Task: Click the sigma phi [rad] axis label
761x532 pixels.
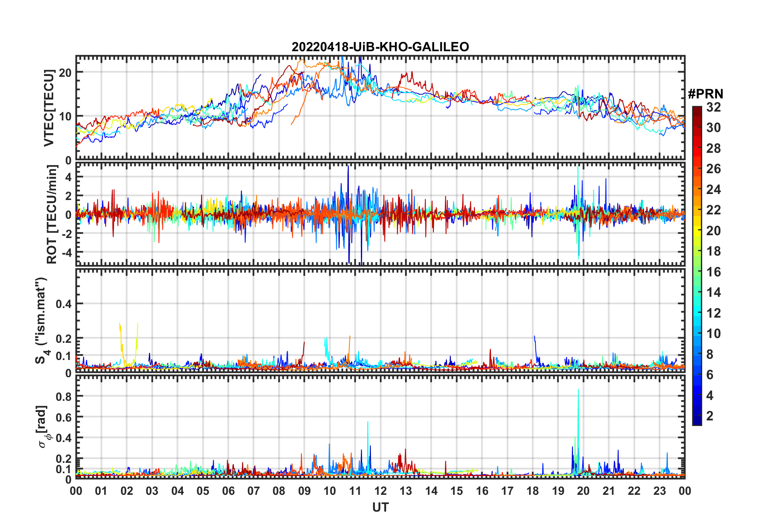Action: pos(43,427)
